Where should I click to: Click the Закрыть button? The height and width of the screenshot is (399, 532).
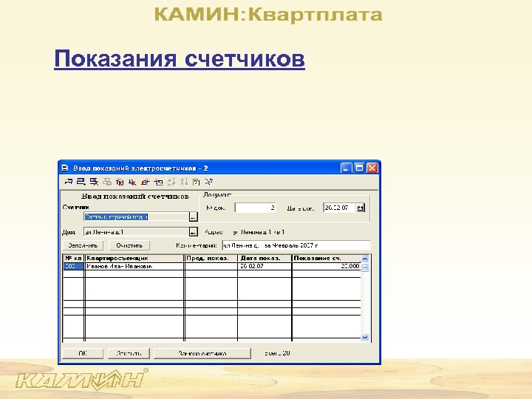[x=129, y=353]
